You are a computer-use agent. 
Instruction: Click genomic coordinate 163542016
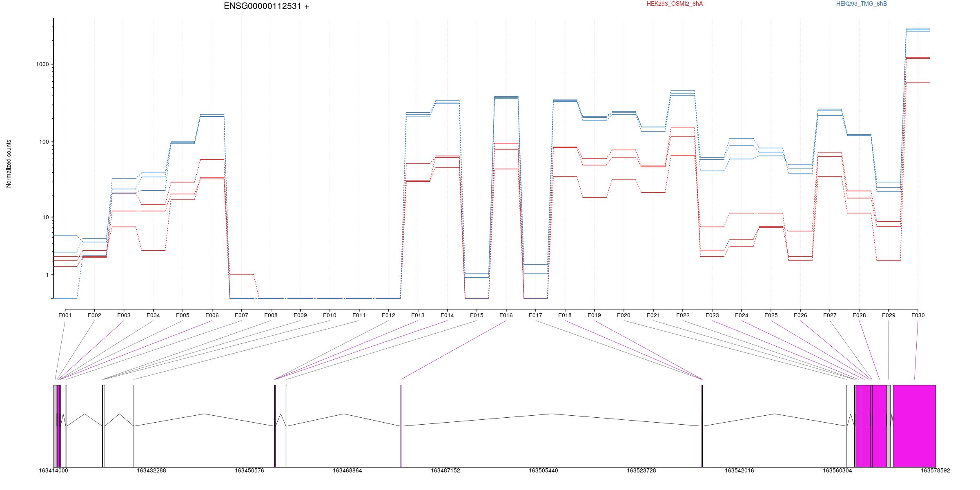[x=739, y=471]
